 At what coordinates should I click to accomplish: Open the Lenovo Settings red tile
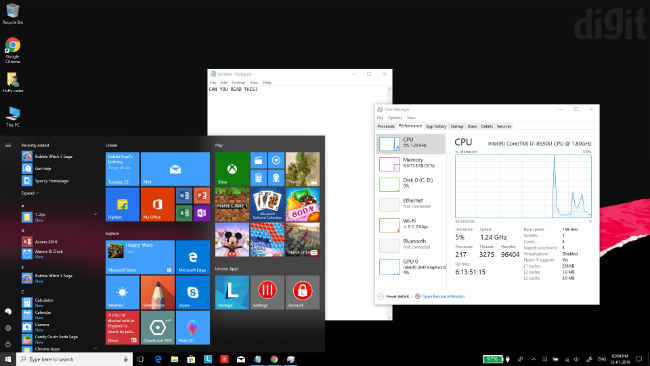coord(267,293)
